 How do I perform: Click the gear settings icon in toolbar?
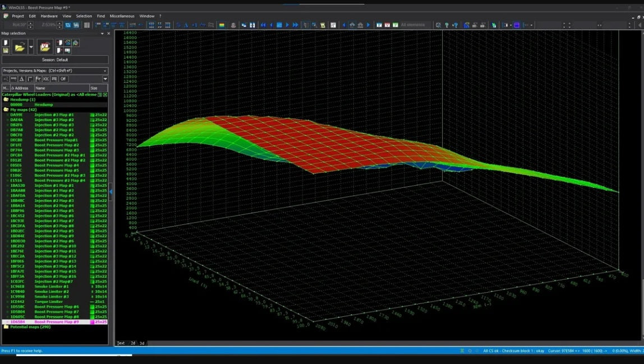click(438, 25)
